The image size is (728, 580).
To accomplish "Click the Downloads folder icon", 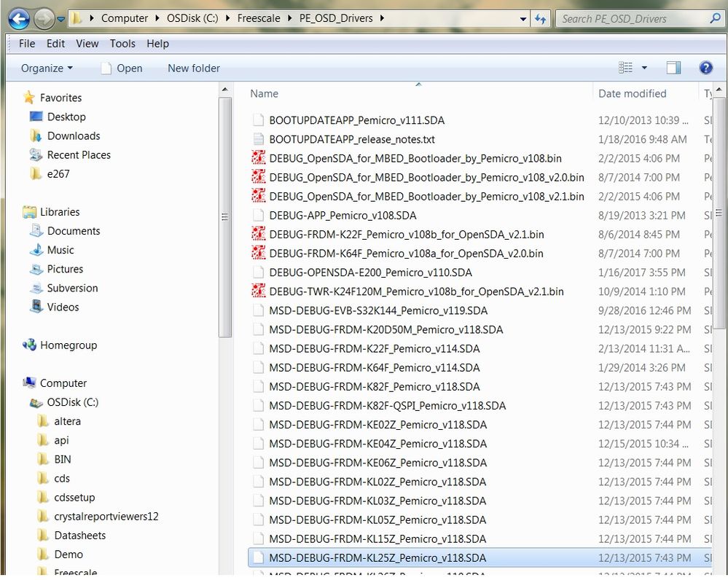I will 36,136.
